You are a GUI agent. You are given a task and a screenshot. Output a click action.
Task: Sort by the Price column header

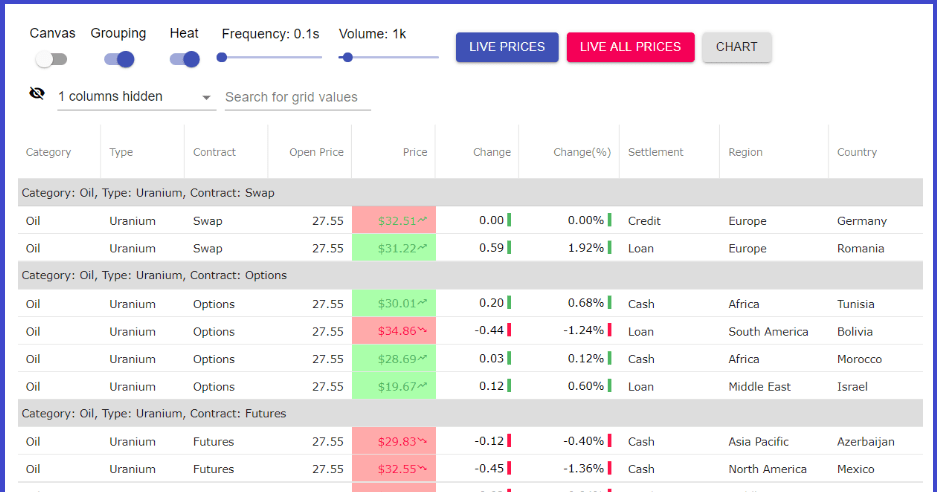pos(415,152)
